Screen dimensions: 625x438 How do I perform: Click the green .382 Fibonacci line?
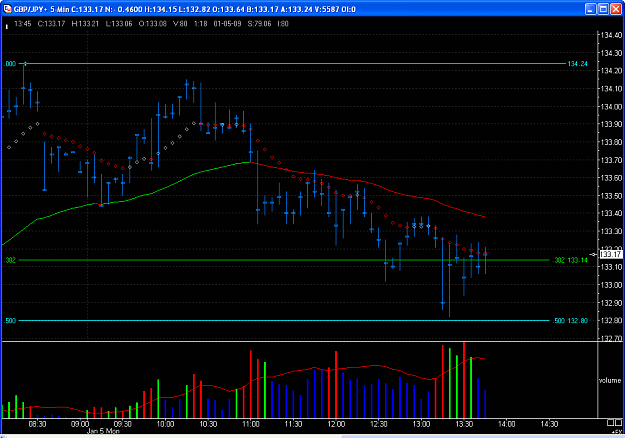coord(284,260)
